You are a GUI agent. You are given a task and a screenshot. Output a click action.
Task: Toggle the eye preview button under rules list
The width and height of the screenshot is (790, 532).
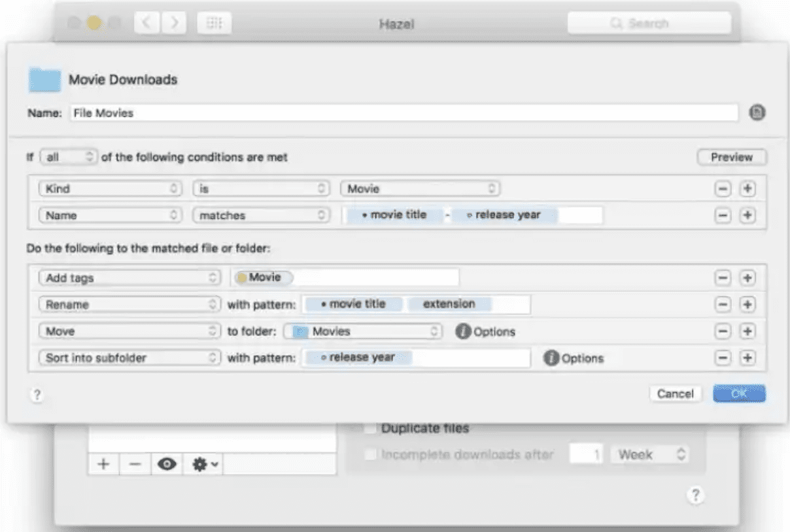[x=167, y=464]
